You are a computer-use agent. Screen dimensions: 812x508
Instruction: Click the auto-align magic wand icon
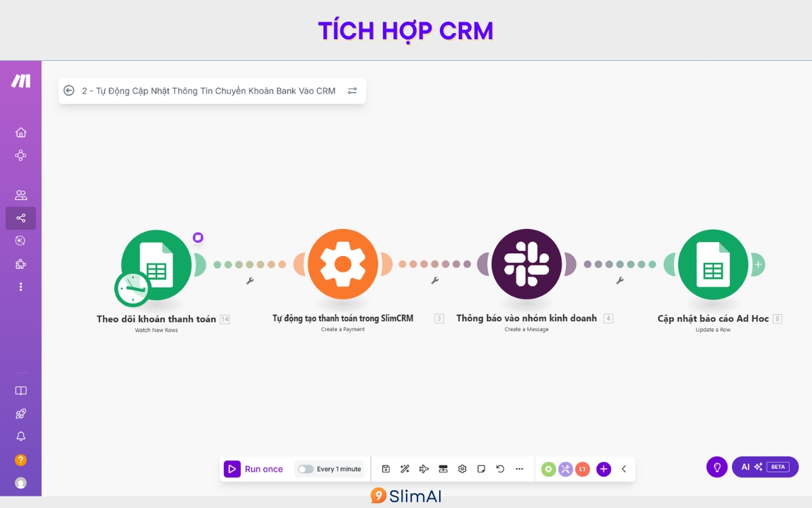(405, 469)
